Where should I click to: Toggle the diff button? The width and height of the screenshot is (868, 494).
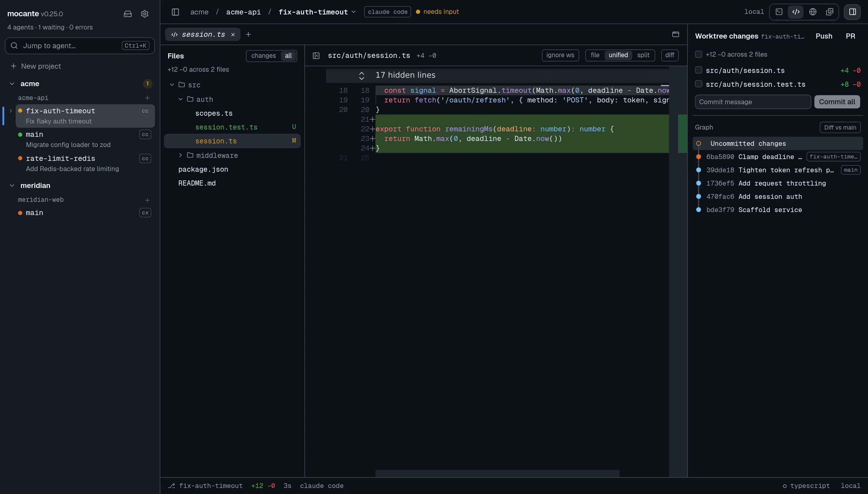point(670,55)
